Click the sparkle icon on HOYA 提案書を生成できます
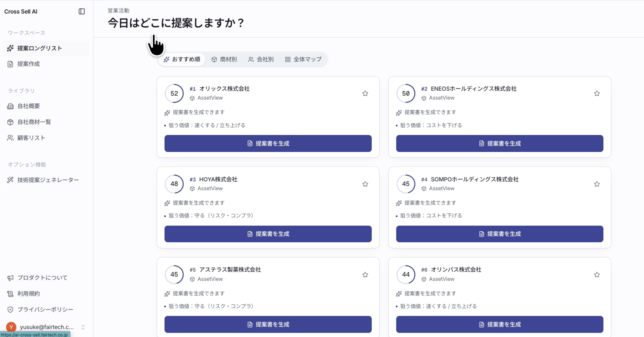644x337 pixels. (167, 203)
